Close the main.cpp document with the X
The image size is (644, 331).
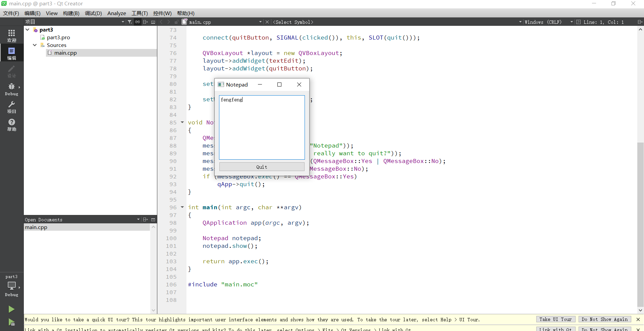tap(267, 22)
